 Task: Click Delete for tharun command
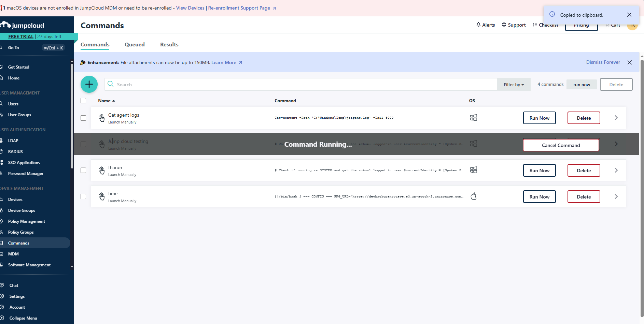click(584, 171)
